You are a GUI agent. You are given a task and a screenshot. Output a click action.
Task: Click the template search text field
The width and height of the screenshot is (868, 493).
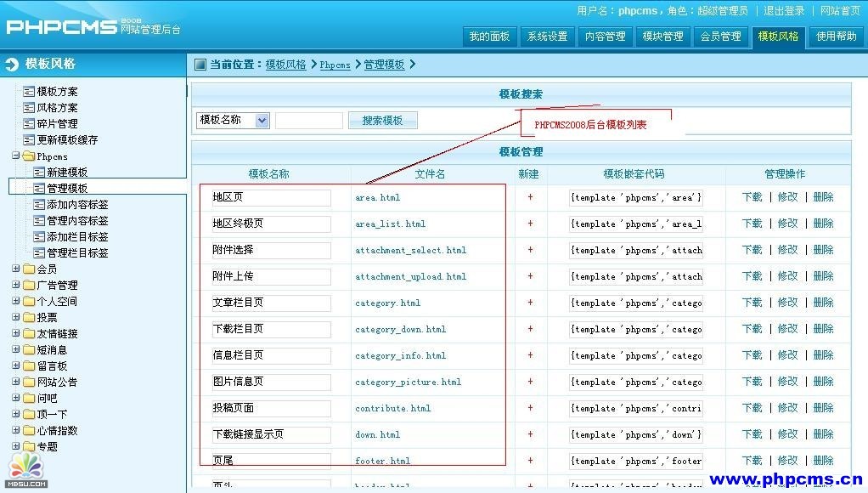(309, 121)
